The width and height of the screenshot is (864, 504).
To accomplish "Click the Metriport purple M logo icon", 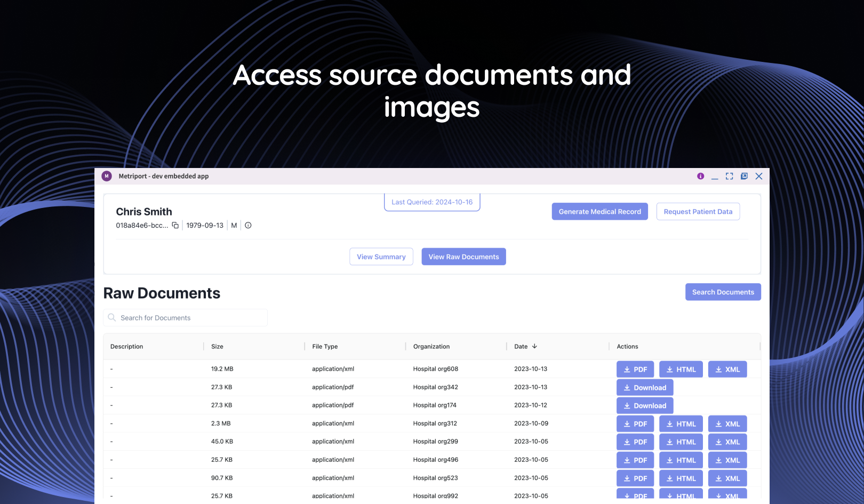I will (107, 176).
